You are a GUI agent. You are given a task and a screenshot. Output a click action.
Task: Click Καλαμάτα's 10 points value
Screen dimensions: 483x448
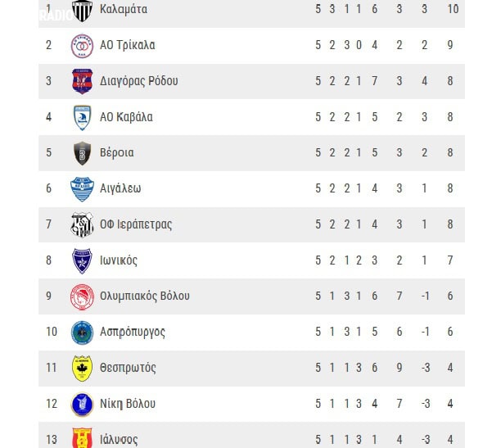click(454, 9)
